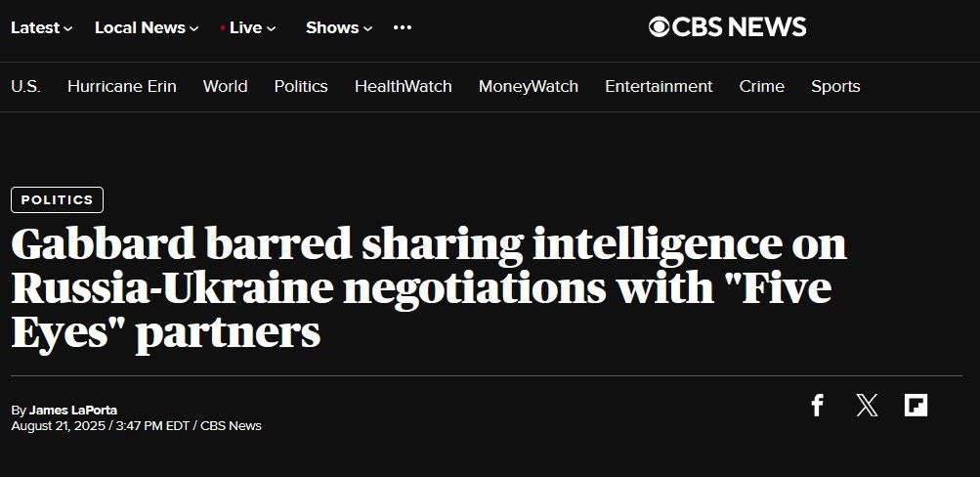Open the more options ellipsis menu
This screenshot has height=477, width=980.
(x=403, y=27)
